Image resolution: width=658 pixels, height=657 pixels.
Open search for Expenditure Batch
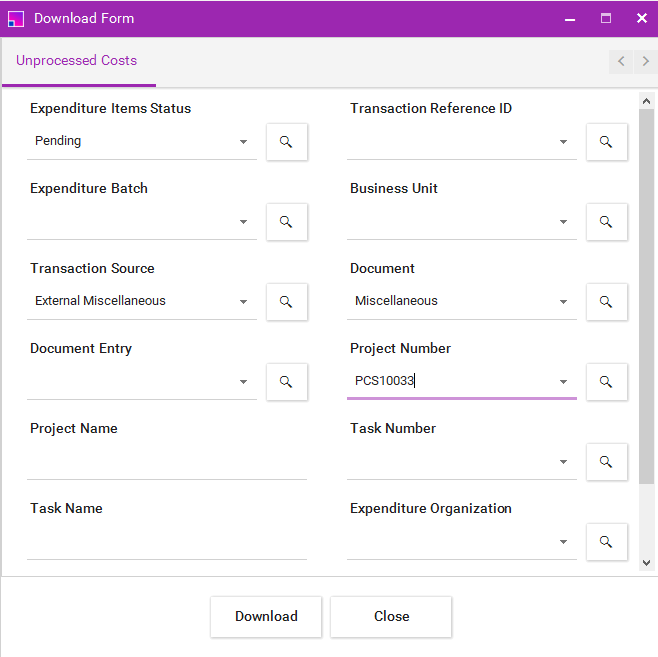(287, 222)
